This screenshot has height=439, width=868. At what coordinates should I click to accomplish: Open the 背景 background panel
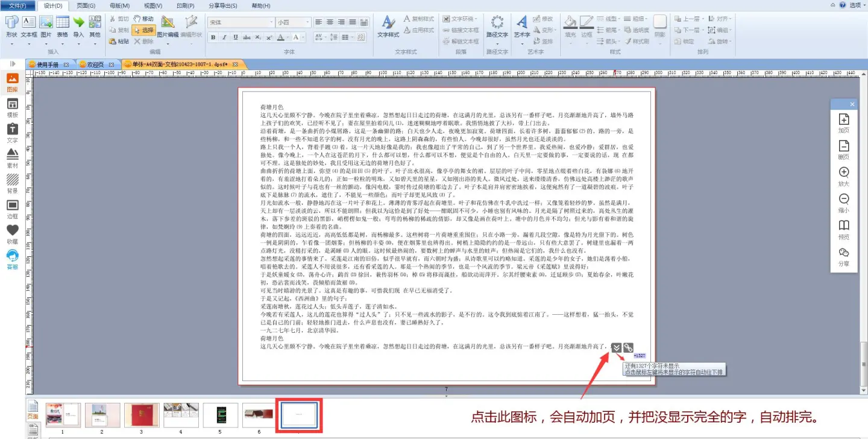coord(12,184)
